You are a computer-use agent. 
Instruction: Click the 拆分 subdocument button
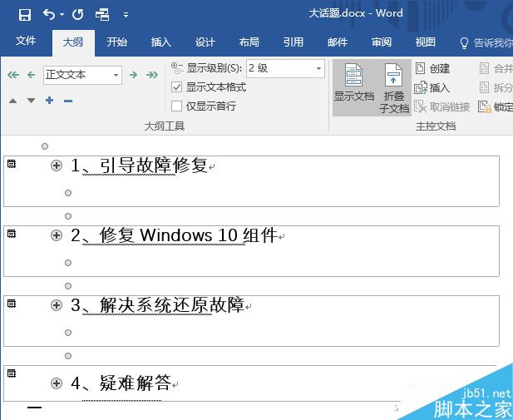(x=496, y=87)
